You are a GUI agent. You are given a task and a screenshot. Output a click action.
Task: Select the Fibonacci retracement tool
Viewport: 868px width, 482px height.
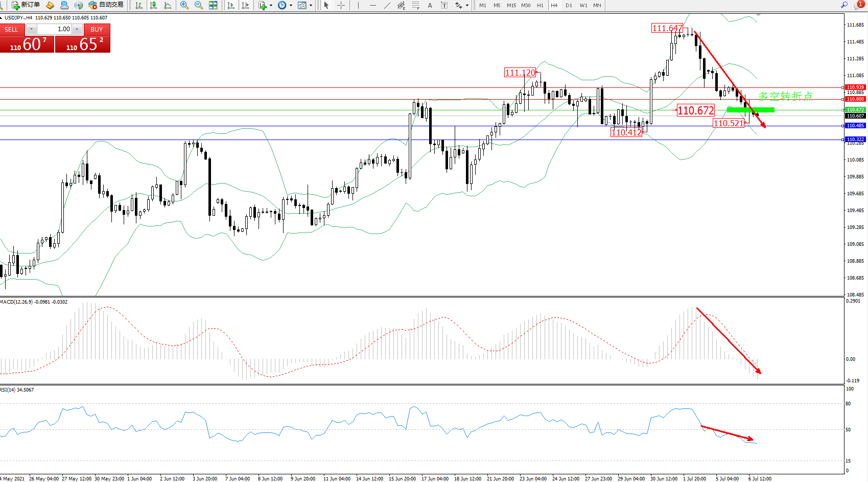415,5
